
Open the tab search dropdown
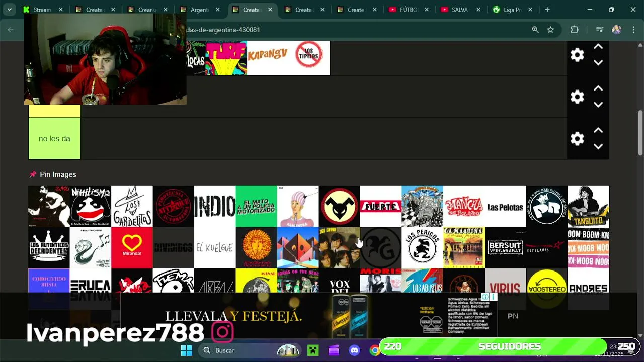click(x=9, y=10)
